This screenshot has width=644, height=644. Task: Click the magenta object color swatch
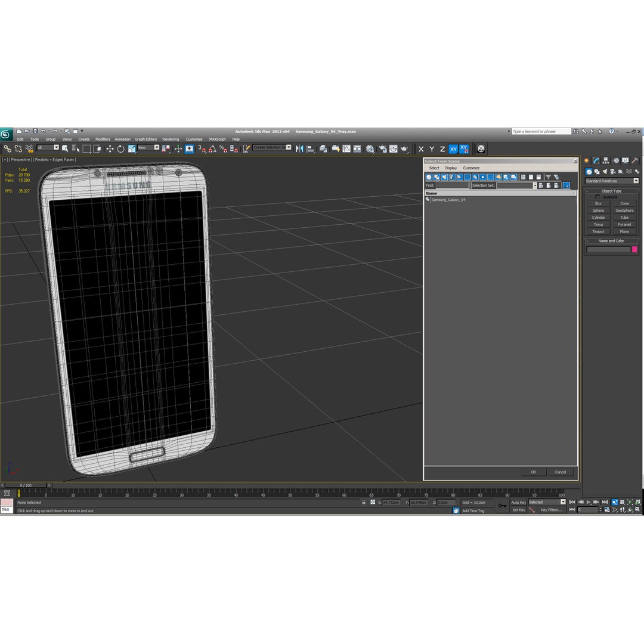(634, 250)
